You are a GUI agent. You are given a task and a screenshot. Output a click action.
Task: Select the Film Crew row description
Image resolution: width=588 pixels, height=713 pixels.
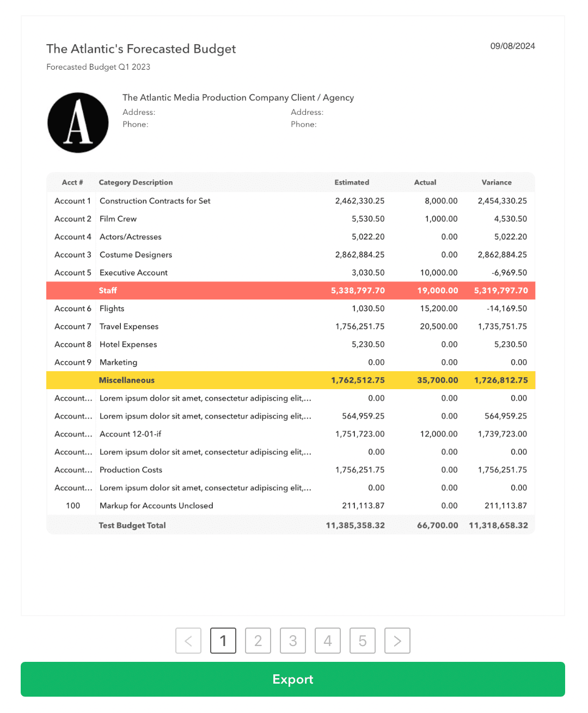click(118, 219)
